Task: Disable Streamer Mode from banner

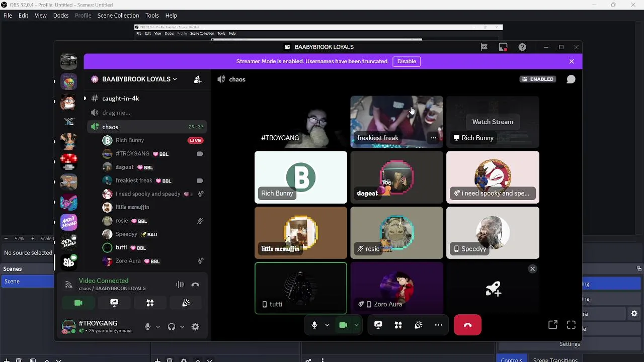Action: [407, 61]
